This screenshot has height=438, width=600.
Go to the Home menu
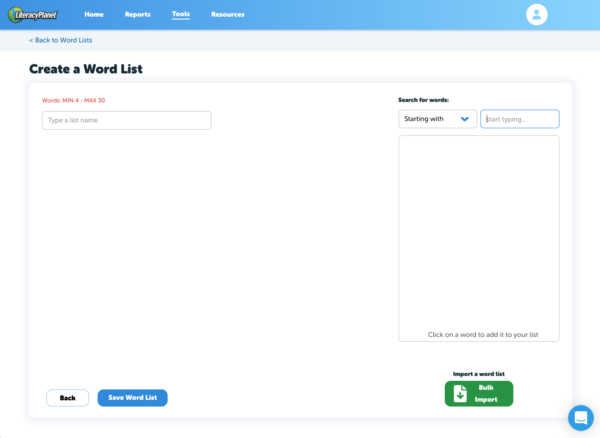pyautogui.click(x=94, y=14)
